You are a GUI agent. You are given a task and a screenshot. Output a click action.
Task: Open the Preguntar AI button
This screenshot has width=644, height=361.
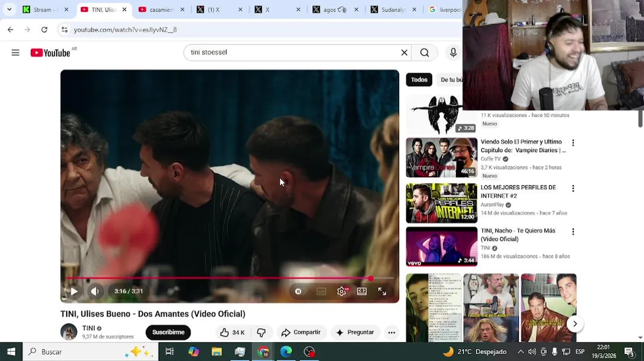[355, 332]
